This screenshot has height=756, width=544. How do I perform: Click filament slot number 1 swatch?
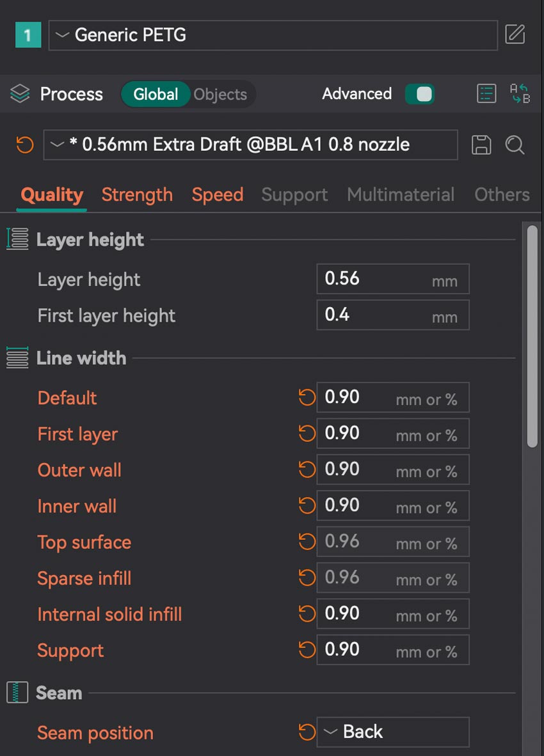[28, 35]
